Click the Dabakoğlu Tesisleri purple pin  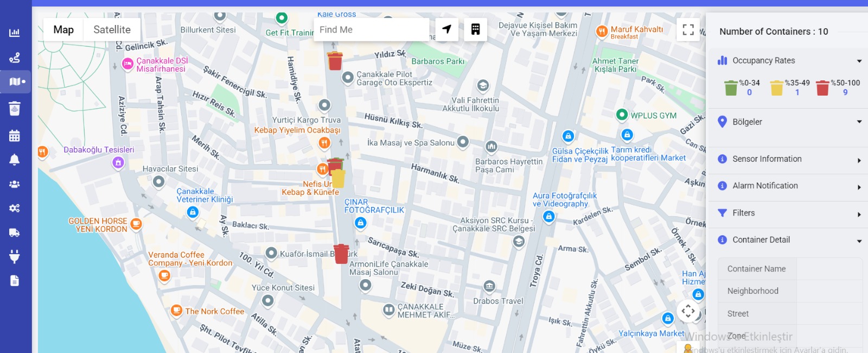click(x=118, y=162)
